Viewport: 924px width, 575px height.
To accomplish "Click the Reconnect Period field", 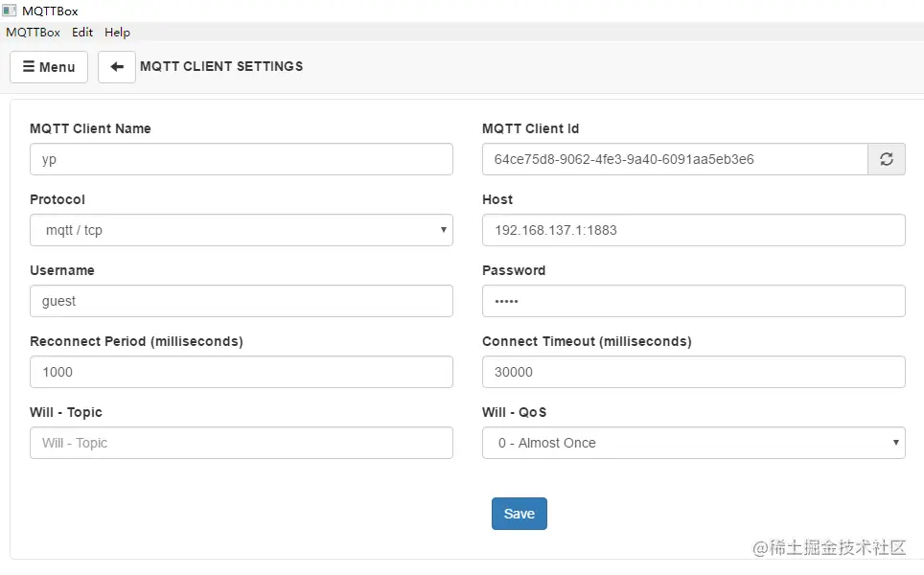I will coord(241,372).
